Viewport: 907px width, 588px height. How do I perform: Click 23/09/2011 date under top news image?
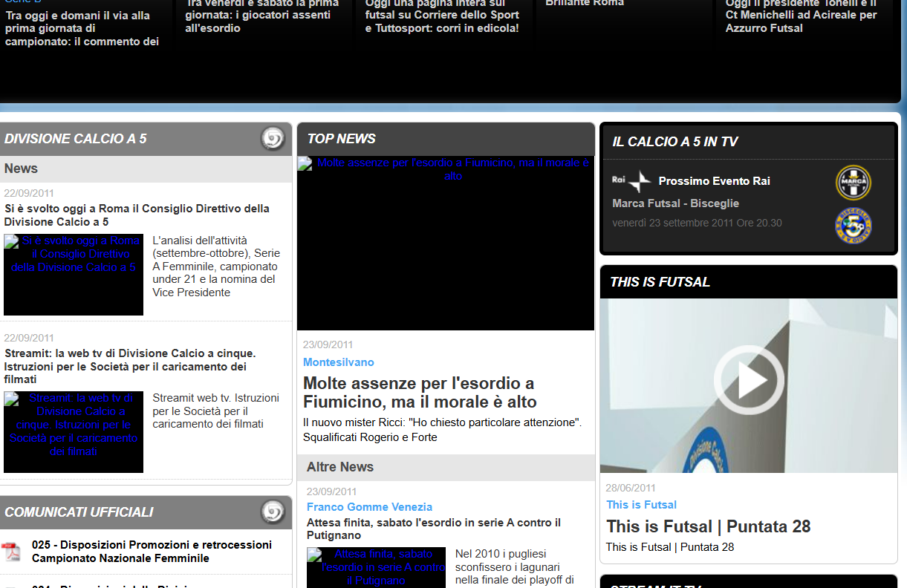click(x=328, y=345)
